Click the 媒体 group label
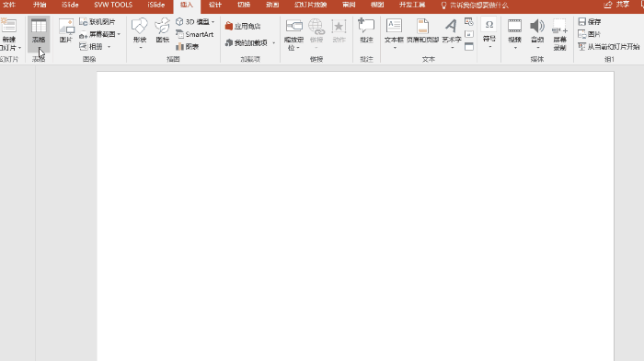Viewport: 644px width, 361px height. coord(536,59)
